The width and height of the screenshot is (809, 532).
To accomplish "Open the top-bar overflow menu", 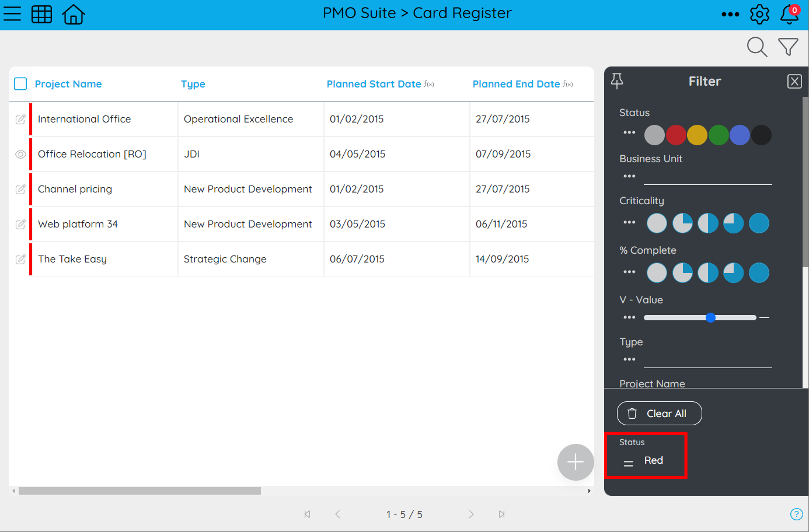I will pos(731,14).
